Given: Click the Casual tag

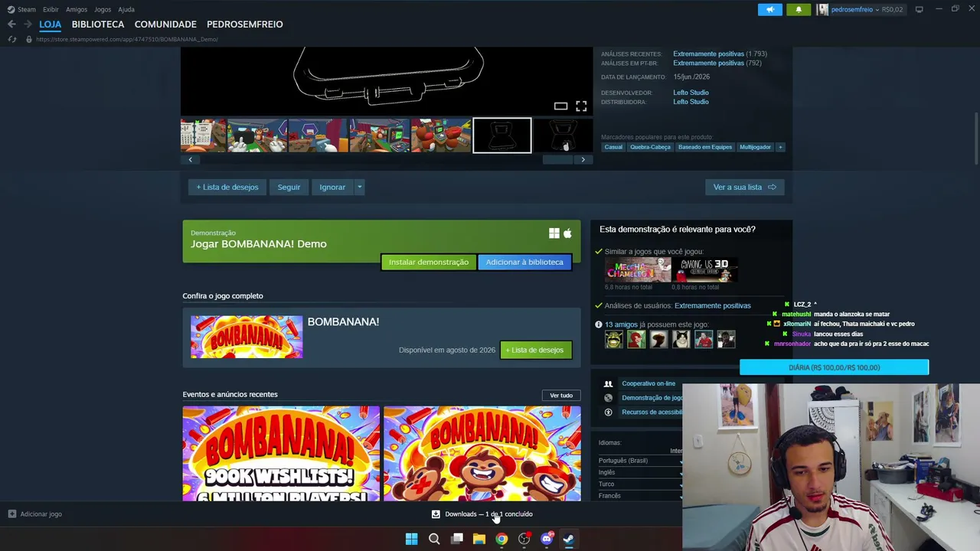Looking at the screenshot, I should click(613, 147).
